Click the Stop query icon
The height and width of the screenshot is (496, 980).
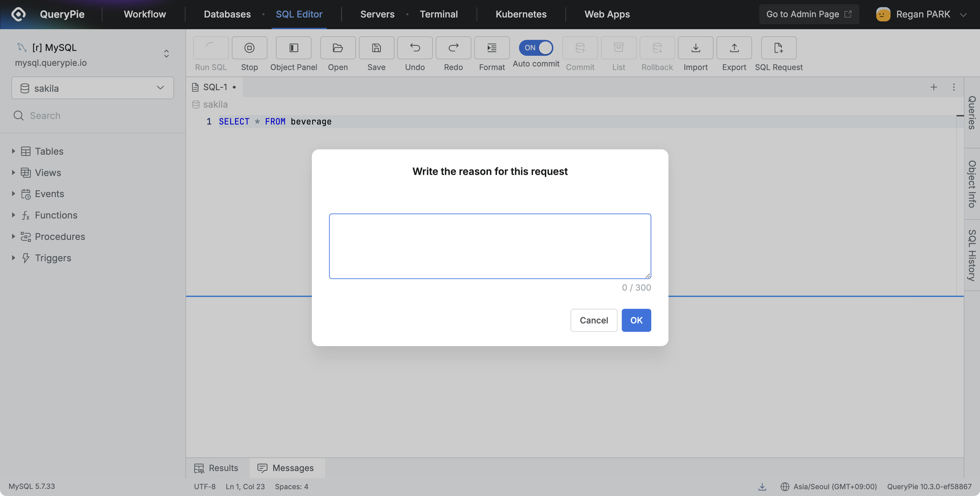(x=249, y=48)
